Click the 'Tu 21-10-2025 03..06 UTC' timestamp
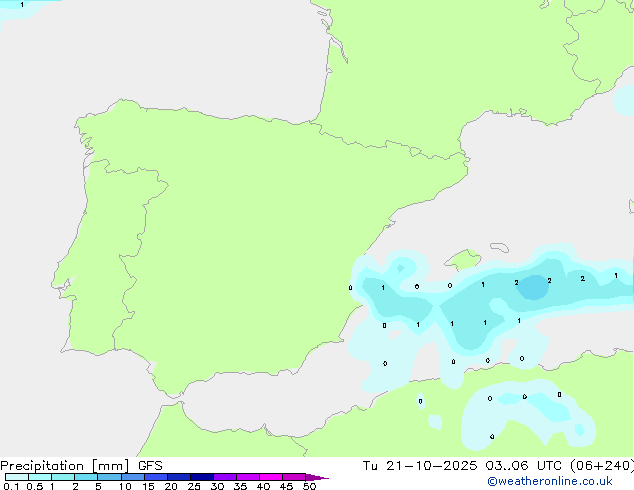This screenshot has height=490, width=634. point(462,466)
